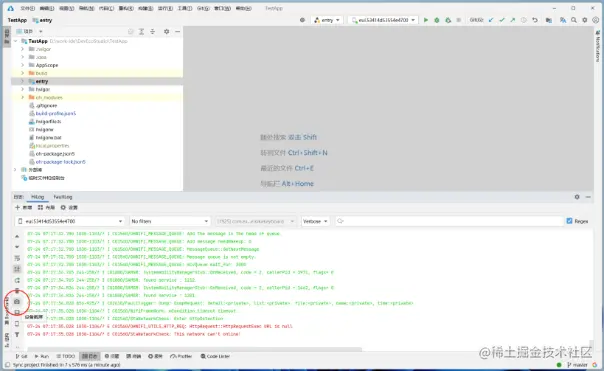Open the project panel options gear
Image resolution: width=604 pixels, height=371 pixels.
166,32
